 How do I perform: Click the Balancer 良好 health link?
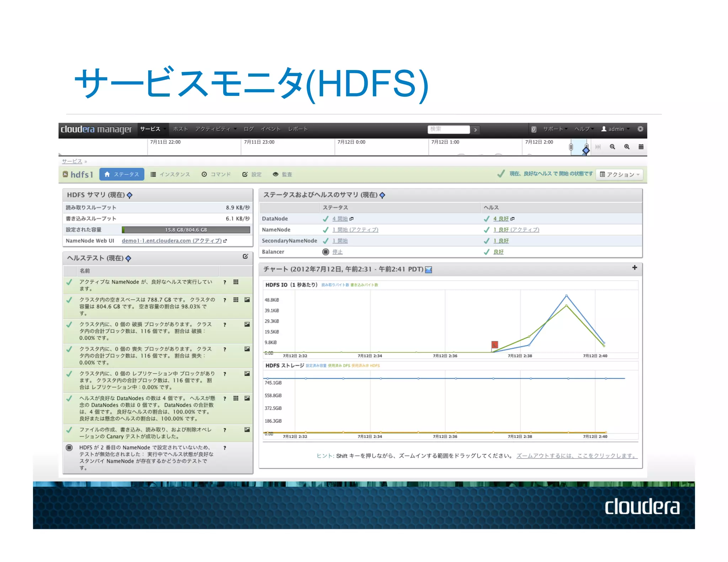[498, 252]
